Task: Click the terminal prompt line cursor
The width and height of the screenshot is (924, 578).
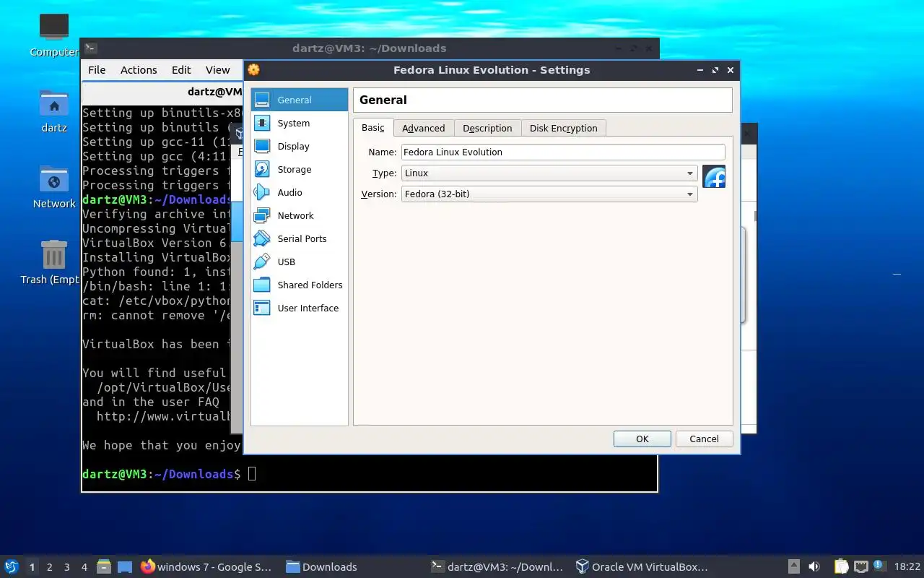Action: pyautogui.click(x=251, y=474)
